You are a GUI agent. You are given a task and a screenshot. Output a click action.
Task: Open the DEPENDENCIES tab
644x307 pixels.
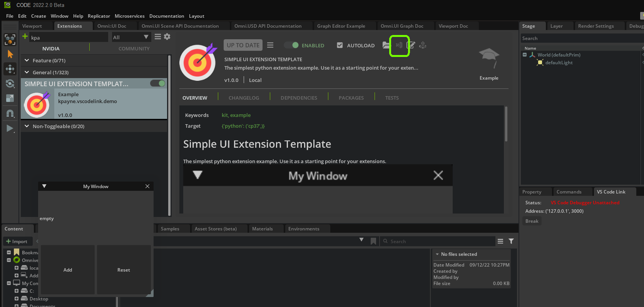(299, 98)
